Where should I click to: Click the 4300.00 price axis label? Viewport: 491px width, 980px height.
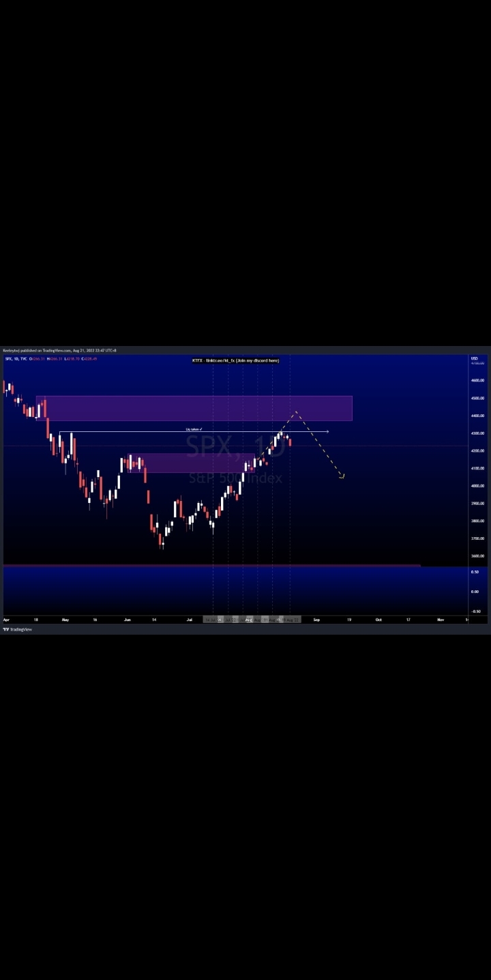point(477,433)
